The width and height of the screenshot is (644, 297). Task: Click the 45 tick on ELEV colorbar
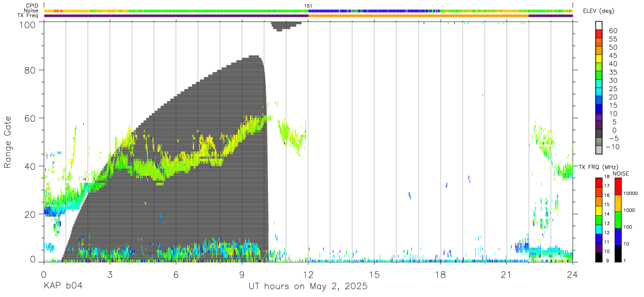(x=613, y=56)
